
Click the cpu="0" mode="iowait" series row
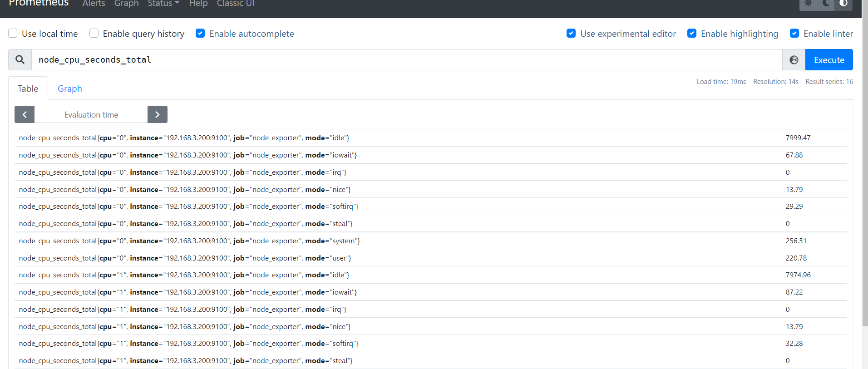coord(431,155)
